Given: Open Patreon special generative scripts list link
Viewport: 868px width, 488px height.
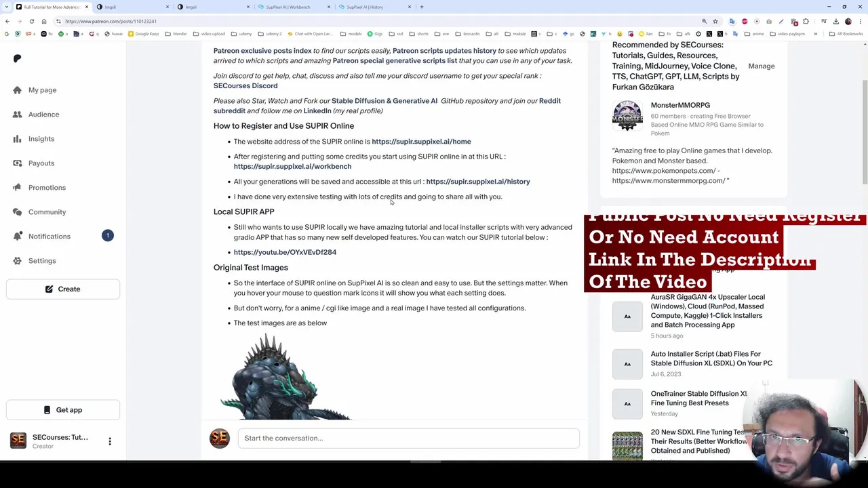Looking at the screenshot, I should (x=395, y=61).
